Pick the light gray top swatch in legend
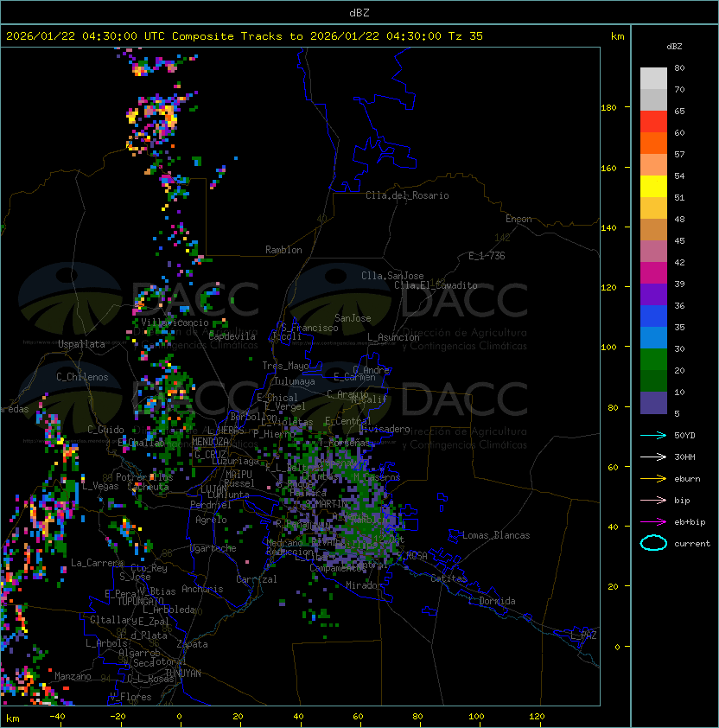 pyautogui.click(x=653, y=79)
